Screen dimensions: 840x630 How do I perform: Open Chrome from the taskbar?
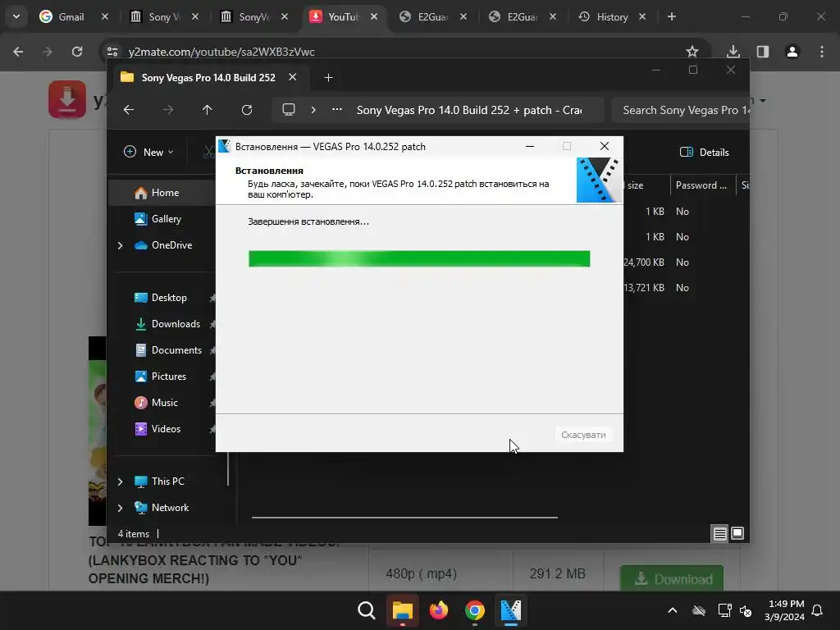tap(475, 610)
